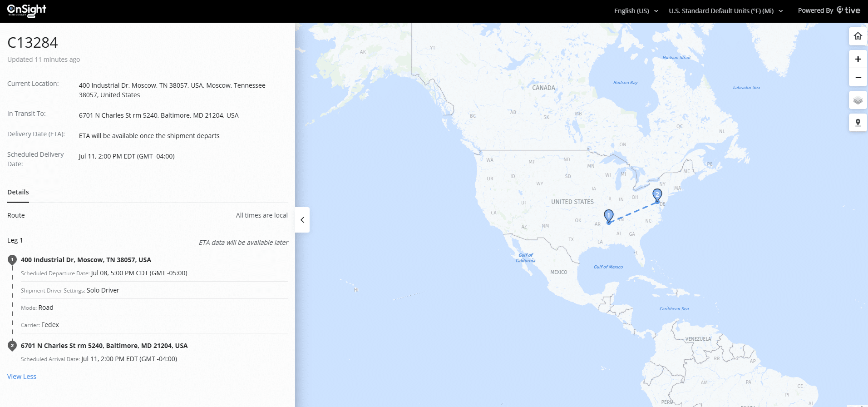Click the Caribbean Sea map label

click(674, 309)
